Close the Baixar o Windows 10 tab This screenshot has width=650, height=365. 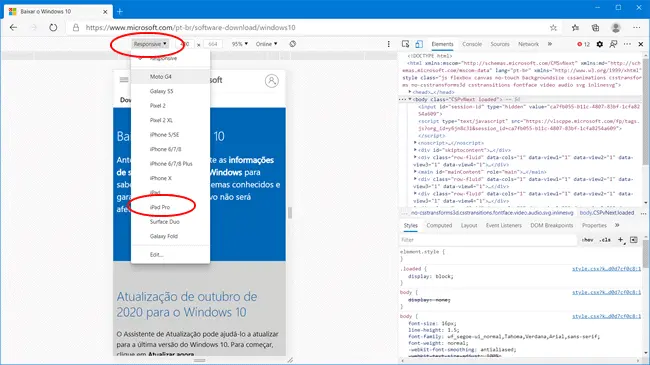pyautogui.click(x=105, y=12)
